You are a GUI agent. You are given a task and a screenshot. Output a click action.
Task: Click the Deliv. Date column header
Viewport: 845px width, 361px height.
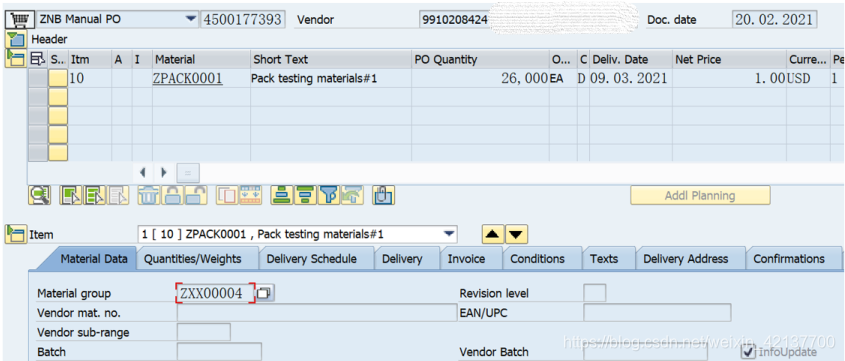pos(630,59)
